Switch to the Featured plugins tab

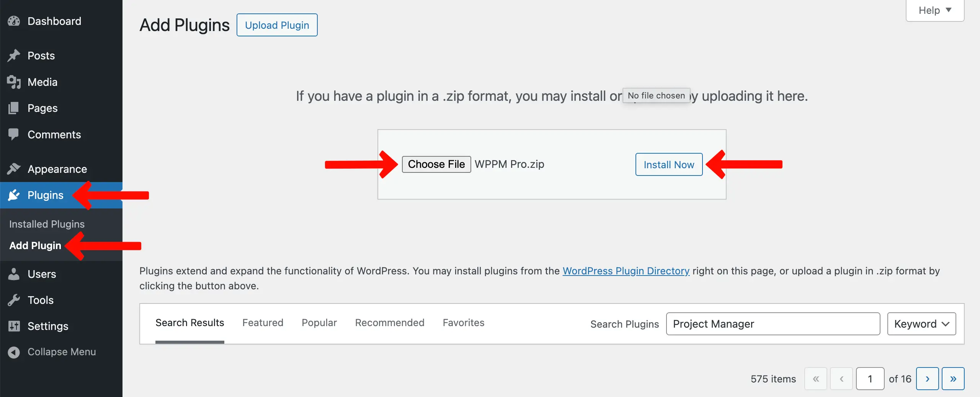coord(263,323)
